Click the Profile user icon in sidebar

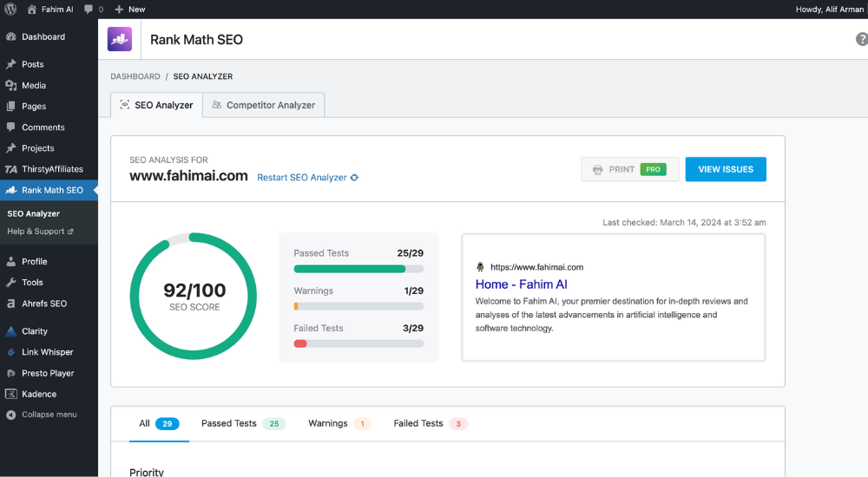[x=10, y=262]
